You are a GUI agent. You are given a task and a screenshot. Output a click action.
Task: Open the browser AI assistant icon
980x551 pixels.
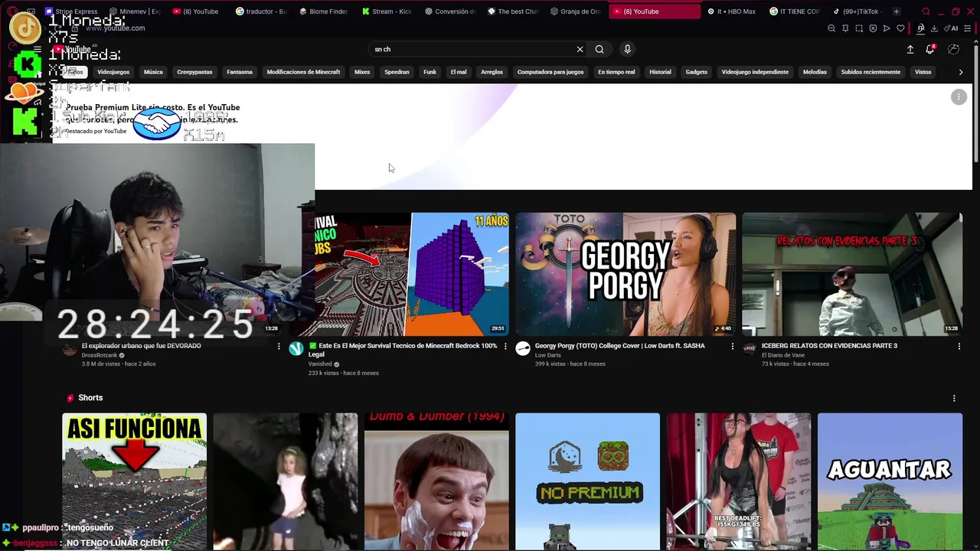(x=952, y=28)
